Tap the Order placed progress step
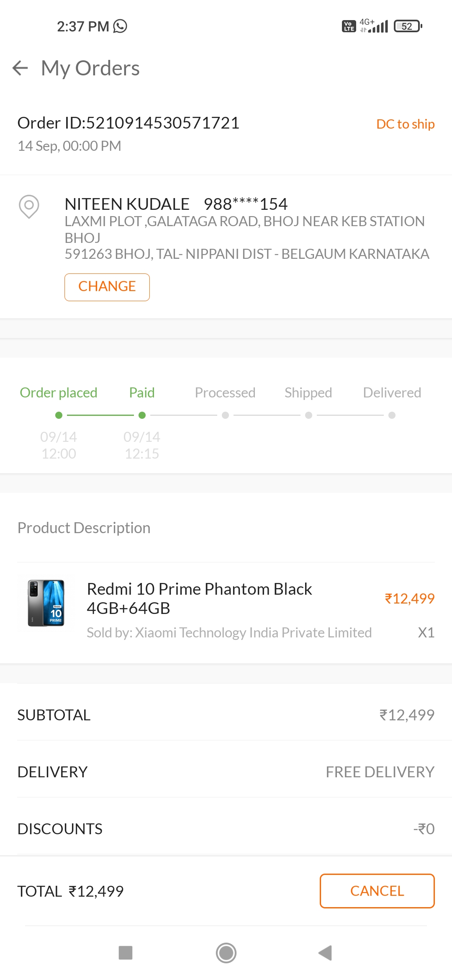Screen dimensions: 452x980 59,393
